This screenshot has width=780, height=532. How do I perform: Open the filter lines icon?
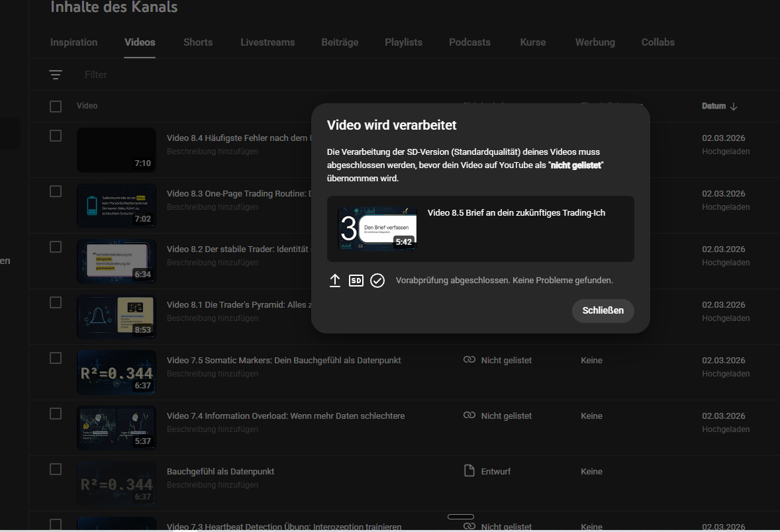tap(56, 75)
